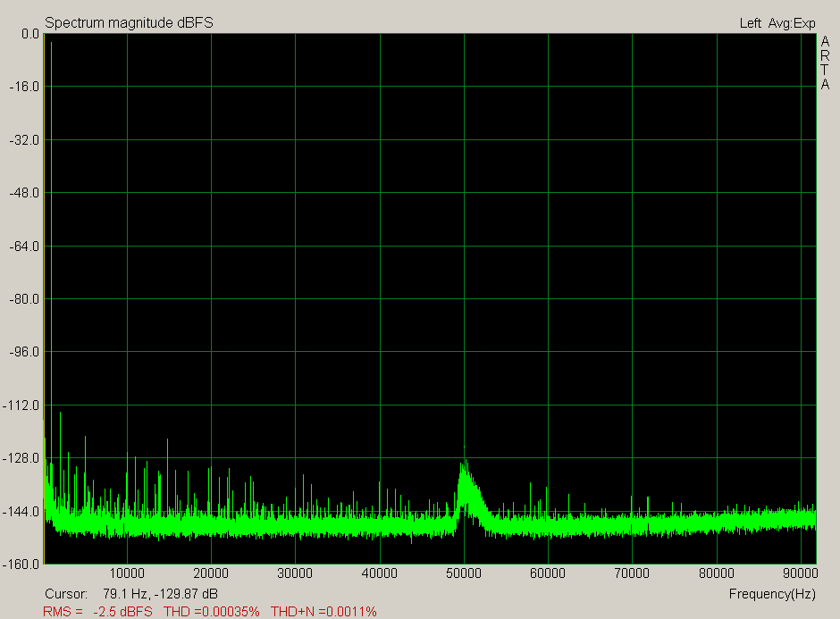Click the 90000 frequency tick label
The width and height of the screenshot is (840, 619).
(x=801, y=573)
